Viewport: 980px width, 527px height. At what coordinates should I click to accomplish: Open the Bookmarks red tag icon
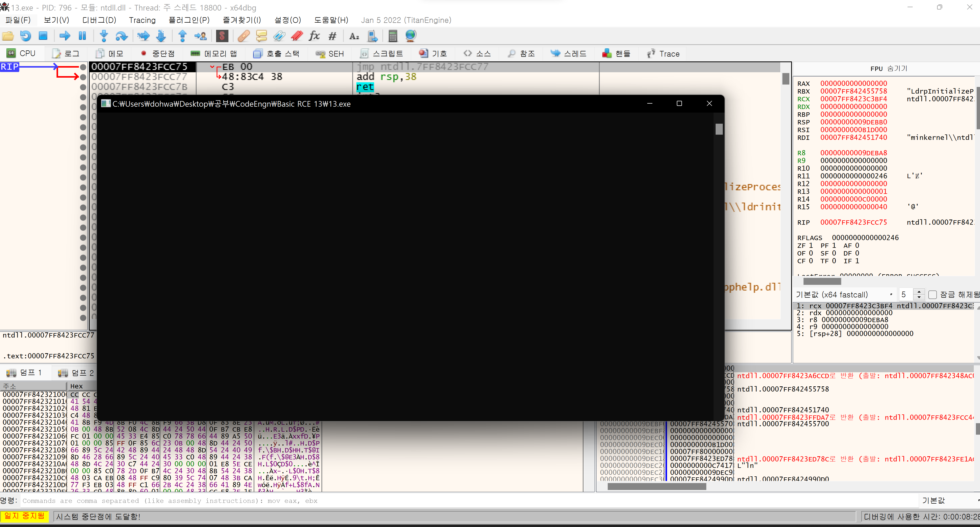pyautogui.click(x=297, y=36)
